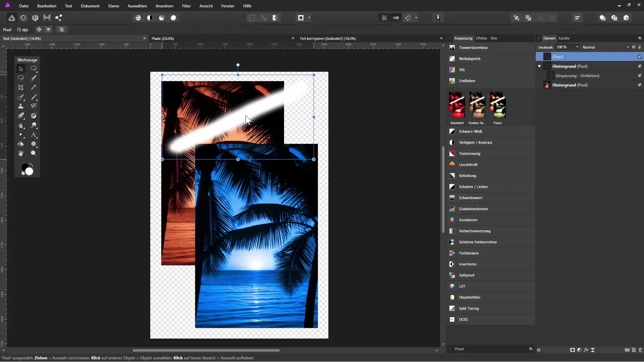This screenshot has width=644, height=362.
Task: Add an Invertieren adjustment
Action: pos(491,264)
